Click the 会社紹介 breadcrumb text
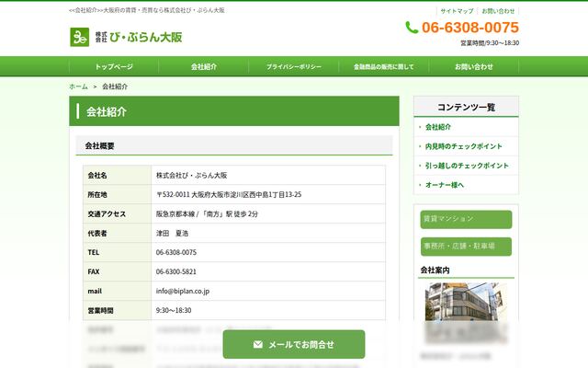 click(115, 86)
